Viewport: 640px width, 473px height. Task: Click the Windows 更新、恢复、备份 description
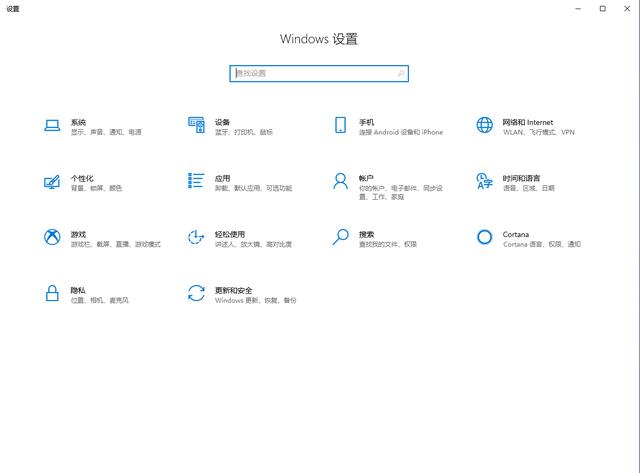tap(256, 300)
